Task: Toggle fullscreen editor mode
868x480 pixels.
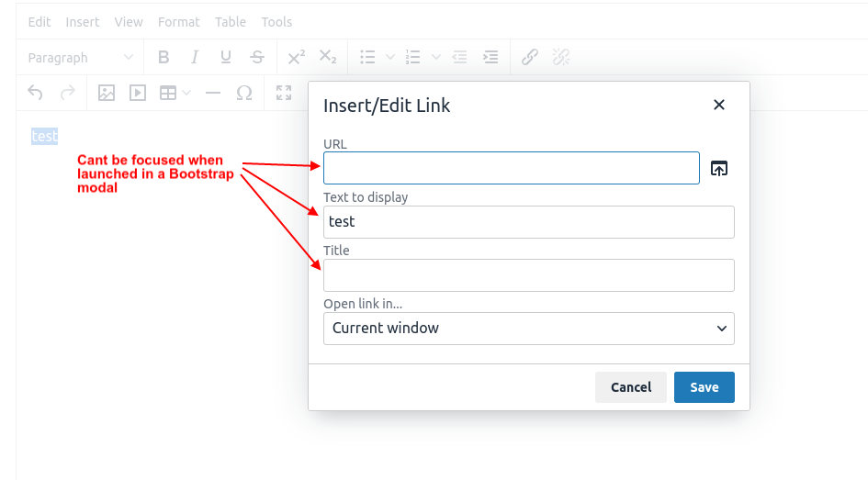Action: click(x=284, y=93)
